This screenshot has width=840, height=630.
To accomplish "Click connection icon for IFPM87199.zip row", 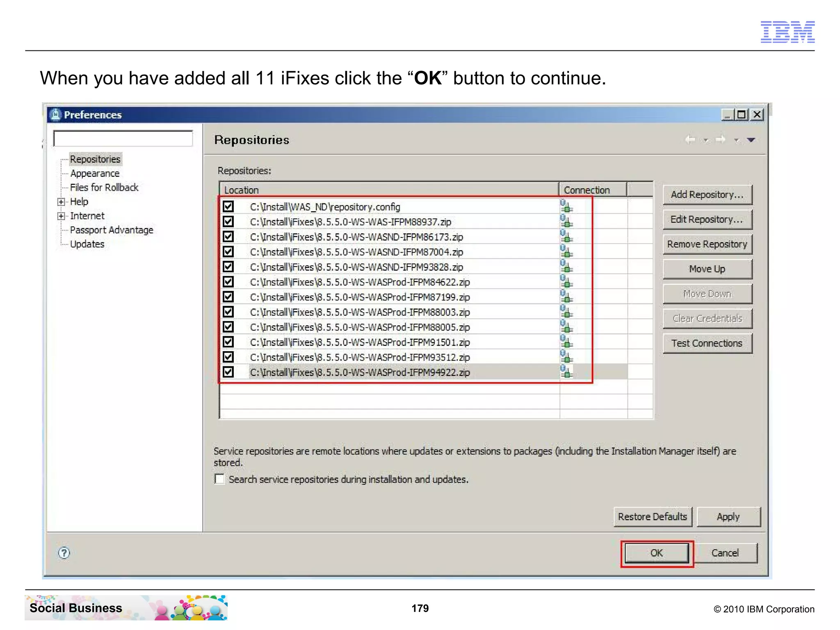I will (x=566, y=297).
